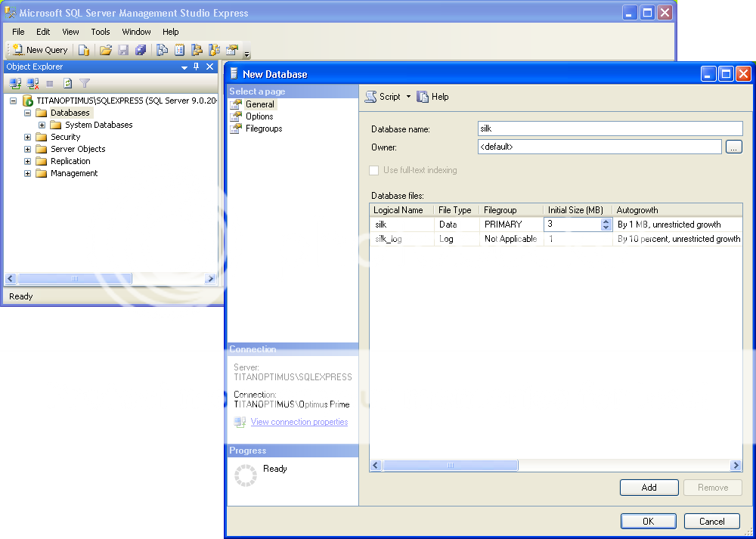Open a new Database Engine Query
The height and width of the screenshot is (539, 756).
click(84, 50)
